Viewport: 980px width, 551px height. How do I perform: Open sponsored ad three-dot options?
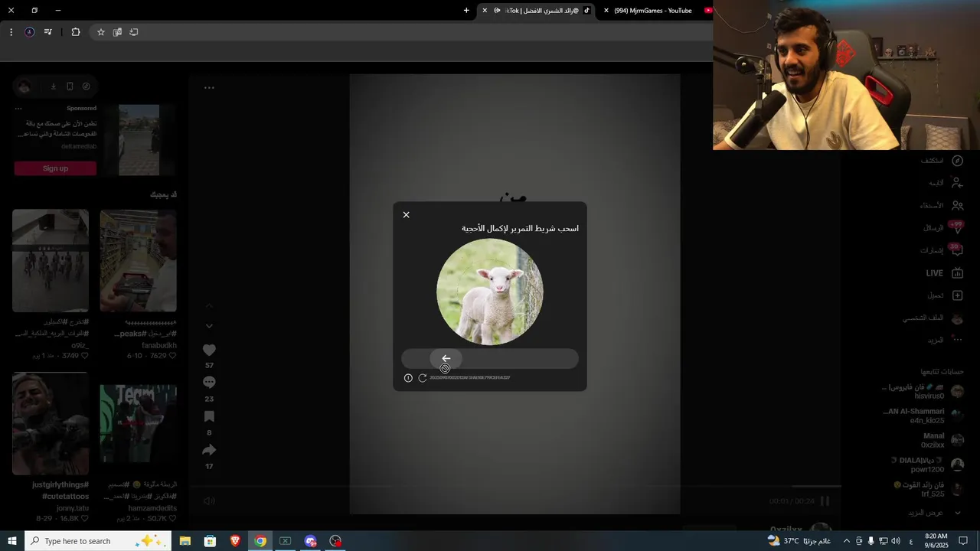(19, 109)
